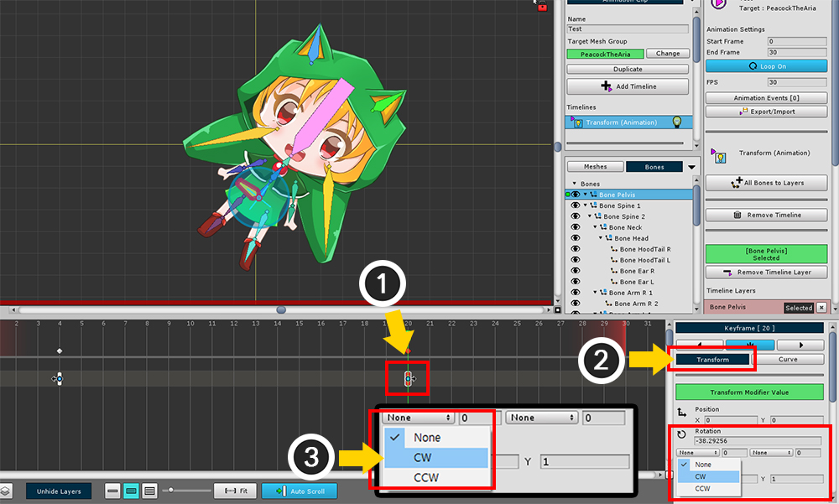
Task: Click the layers stack icon beside Unhide Layers
Action: pos(5,491)
